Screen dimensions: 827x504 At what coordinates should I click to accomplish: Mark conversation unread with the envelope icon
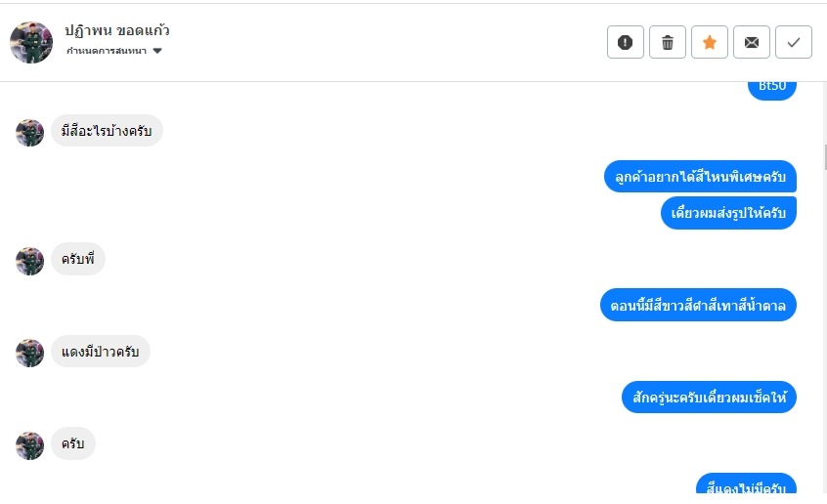[x=752, y=42]
